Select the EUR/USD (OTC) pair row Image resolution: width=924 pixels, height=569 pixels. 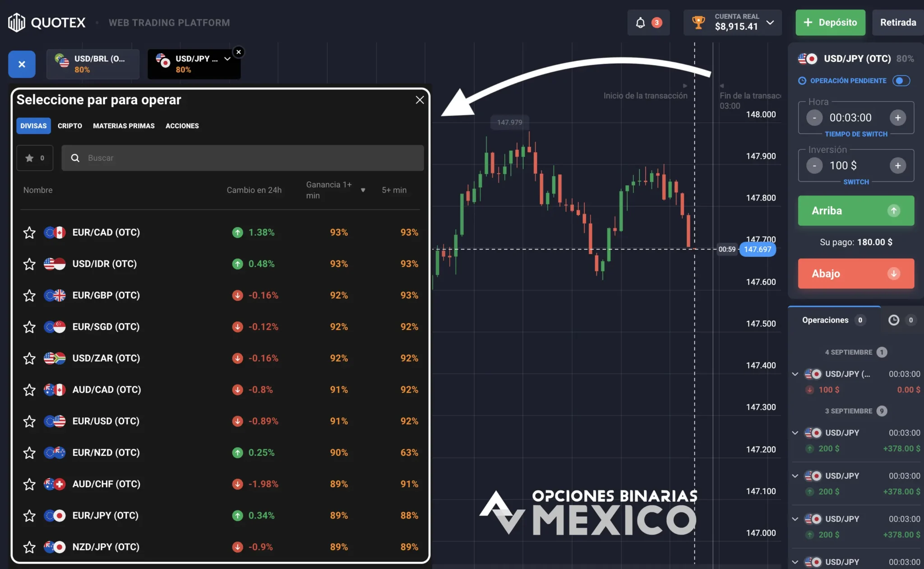pos(220,421)
